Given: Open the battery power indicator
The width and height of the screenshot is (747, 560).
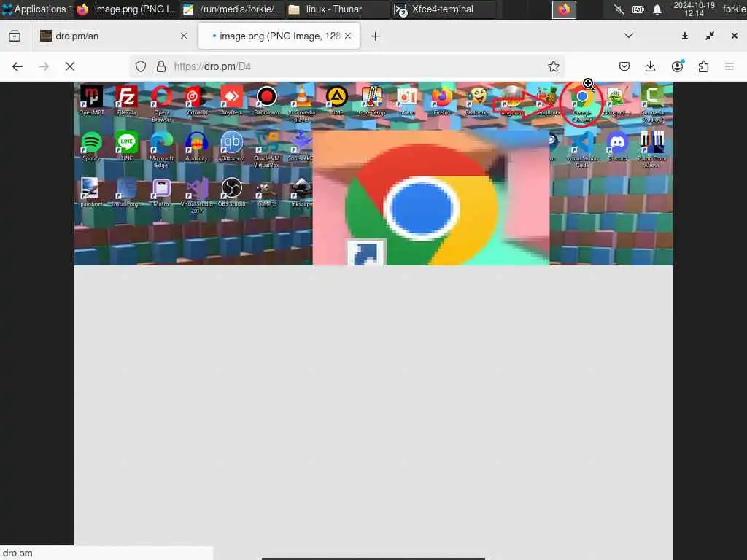Looking at the screenshot, I should [x=638, y=9].
